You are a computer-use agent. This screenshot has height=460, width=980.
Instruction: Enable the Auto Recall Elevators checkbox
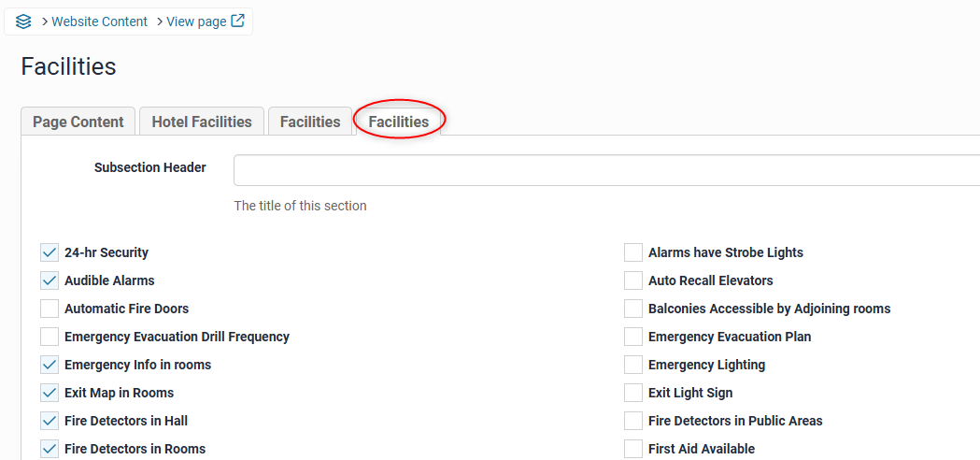[633, 280]
